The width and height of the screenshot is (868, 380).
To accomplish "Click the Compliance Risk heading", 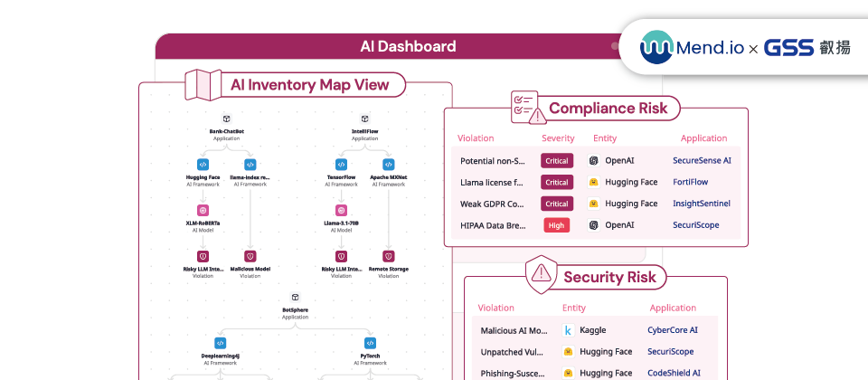I will pyautogui.click(x=609, y=108).
